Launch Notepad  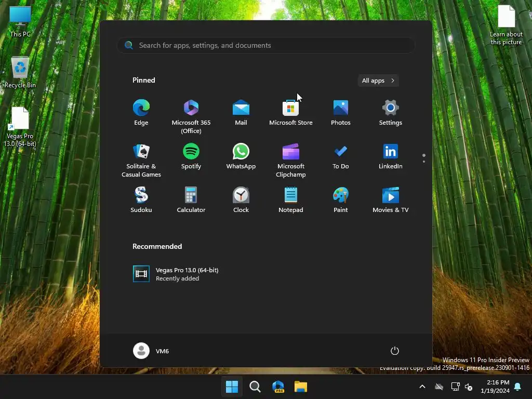click(x=291, y=200)
